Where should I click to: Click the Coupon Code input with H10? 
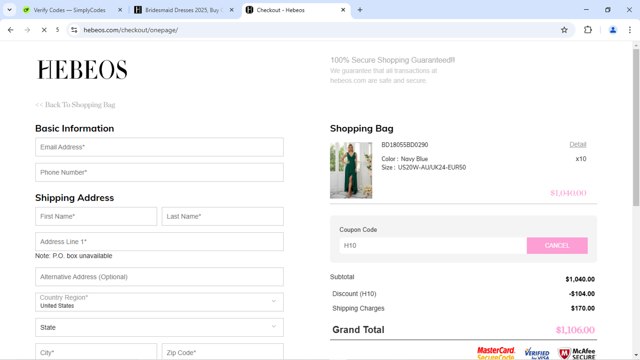pyautogui.click(x=433, y=245)
